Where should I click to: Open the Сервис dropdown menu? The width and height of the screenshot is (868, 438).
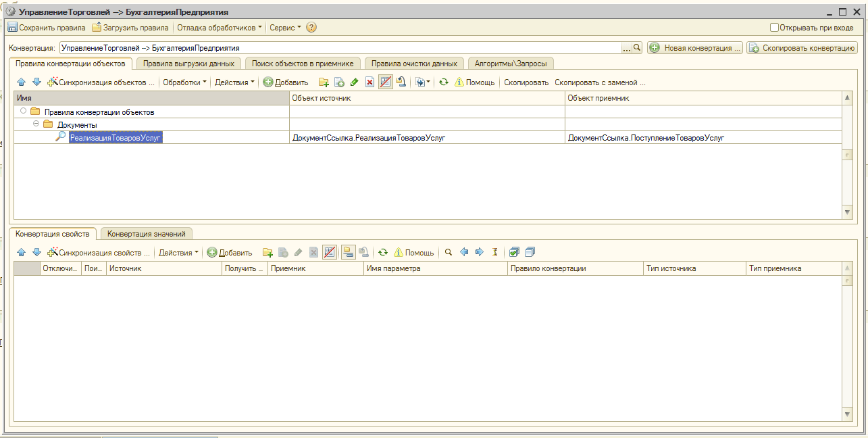click(285, 28)
